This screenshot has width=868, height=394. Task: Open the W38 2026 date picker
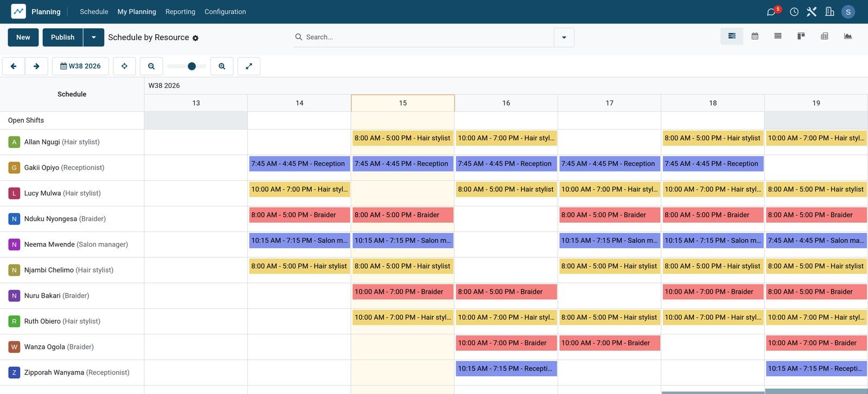click(x=80, y=66)
